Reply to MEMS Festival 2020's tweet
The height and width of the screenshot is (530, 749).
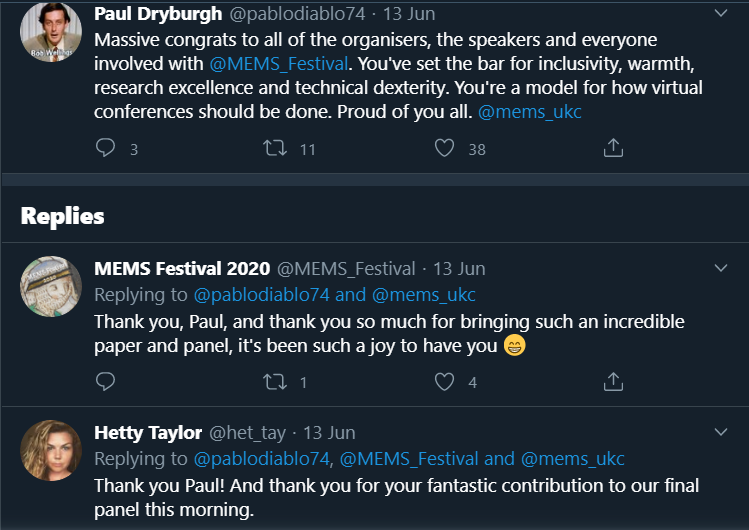[106, 381]
